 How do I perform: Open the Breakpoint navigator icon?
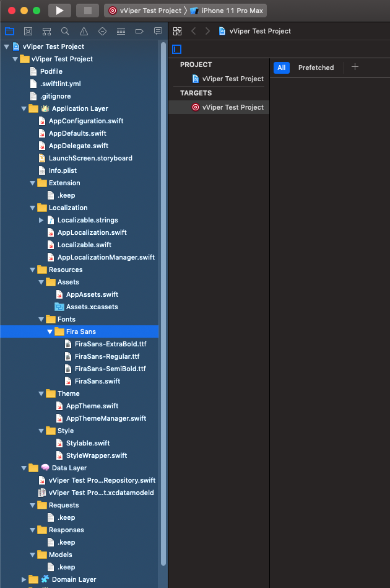tap(139, 31)
